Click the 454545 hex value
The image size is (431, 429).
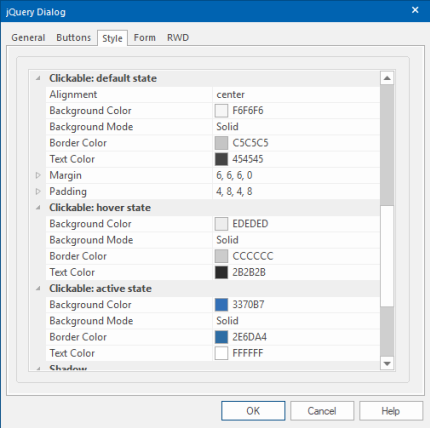[248, 159]
